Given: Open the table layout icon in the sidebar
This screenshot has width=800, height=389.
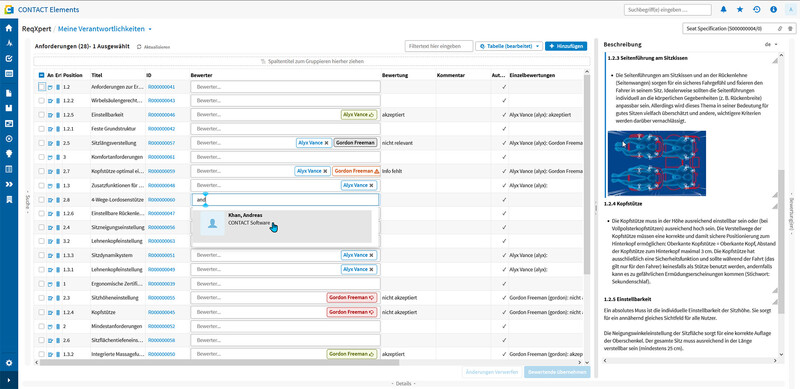Looking at the screenshot, I should (x=9, y=169).
